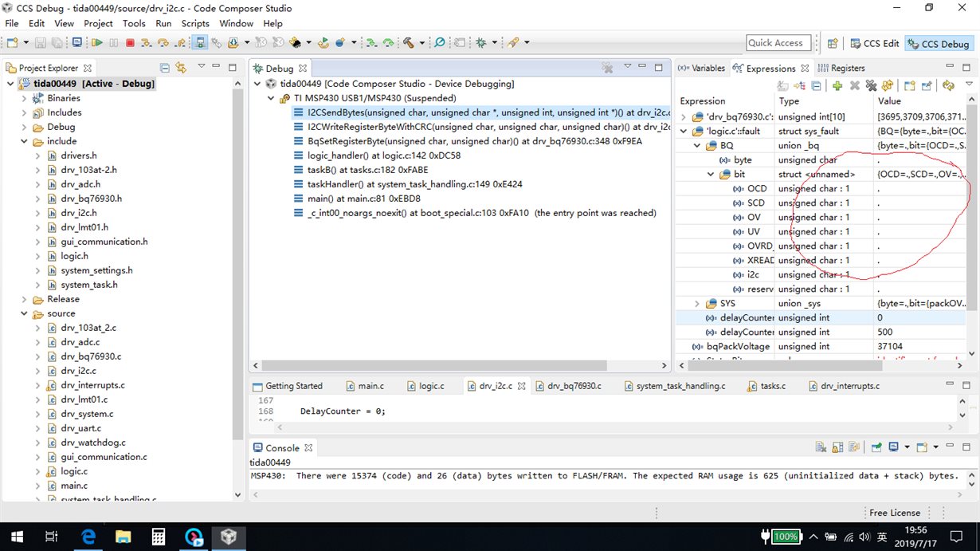The height and width of the screenshot is (551, 980).
Task: Click the Add new expression plus icon
Action: (837, 85)
